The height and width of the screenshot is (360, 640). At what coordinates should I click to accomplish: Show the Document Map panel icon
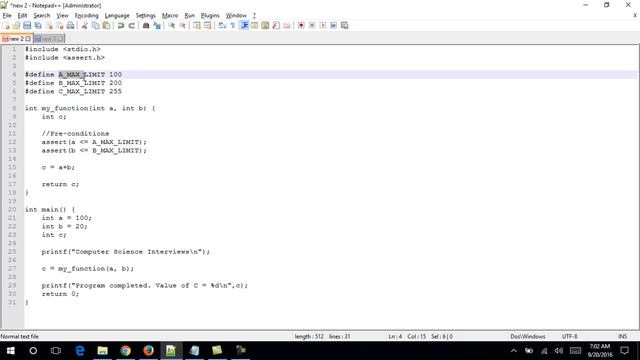(x=265, y=25)
